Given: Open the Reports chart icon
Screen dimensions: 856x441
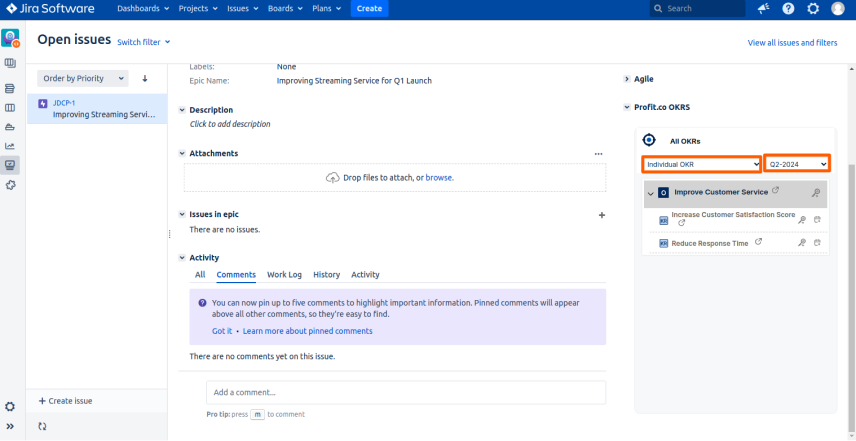Looking at the screenshot, I should click(10, 146).
